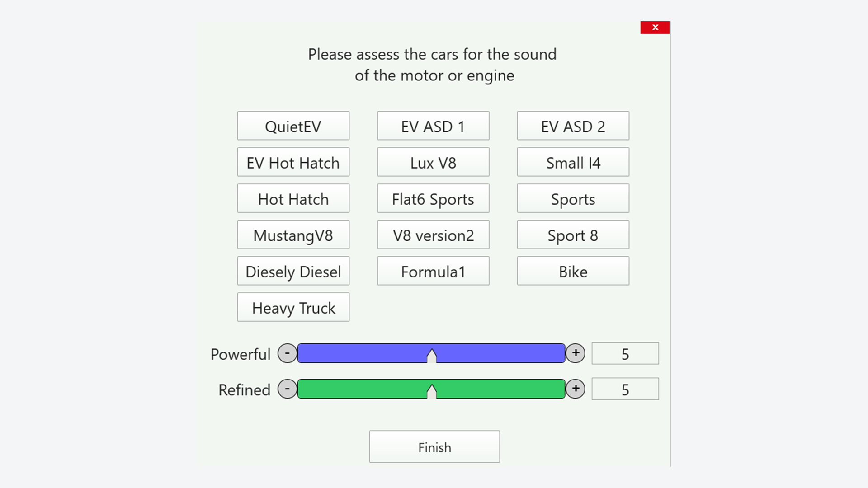
Task: Play the Sport 8 sound
Action: coord(573,235)
